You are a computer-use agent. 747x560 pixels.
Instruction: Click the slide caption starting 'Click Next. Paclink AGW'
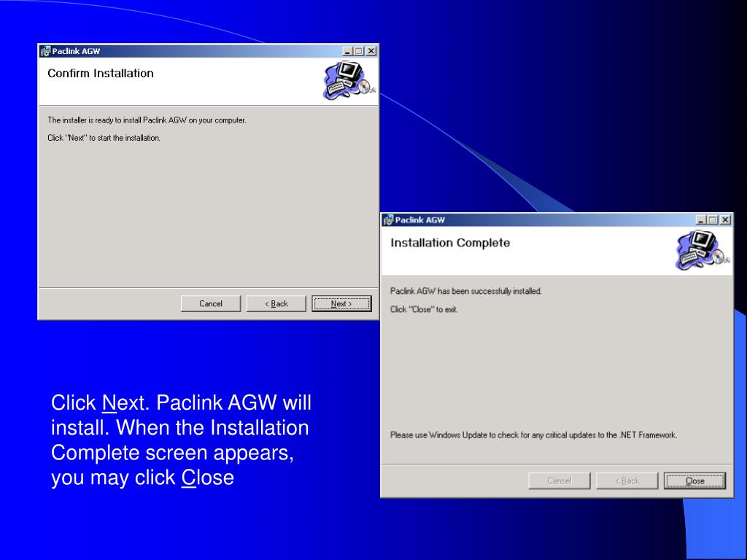(x=181, y=440)
